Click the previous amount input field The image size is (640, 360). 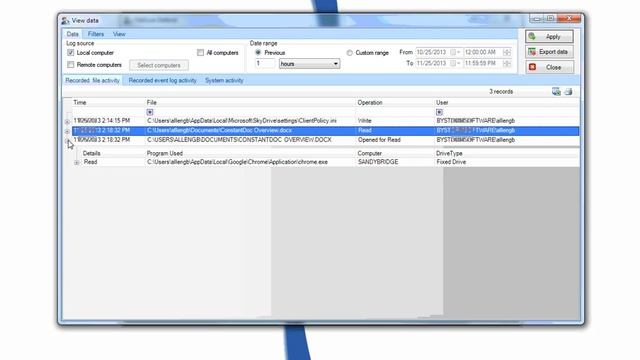265,64
